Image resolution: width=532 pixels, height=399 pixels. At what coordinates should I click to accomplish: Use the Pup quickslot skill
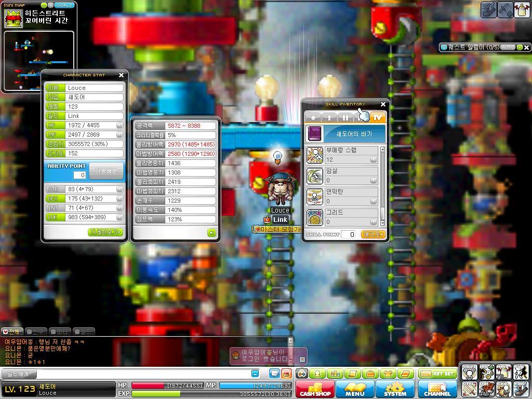(521, 373)
